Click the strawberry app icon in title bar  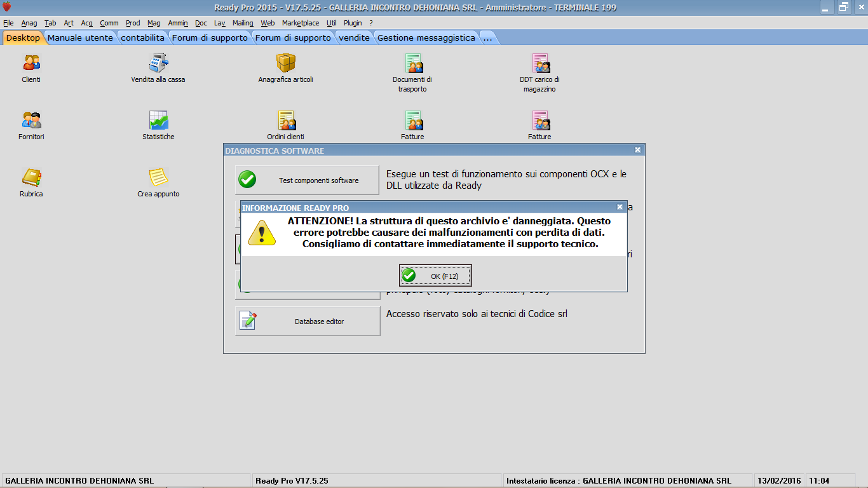7,8
